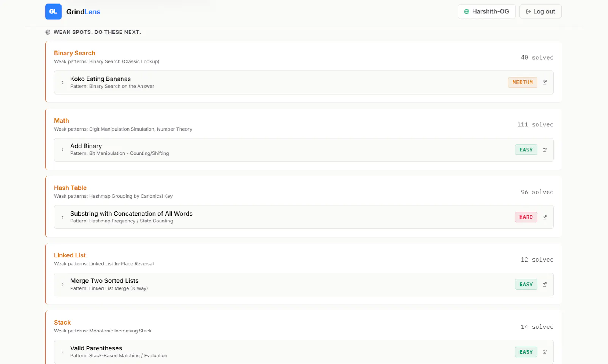This screenshot has height=364, width=608.
Task: Click the Merge Two Sorted Lists title
Action: [104, 281]
